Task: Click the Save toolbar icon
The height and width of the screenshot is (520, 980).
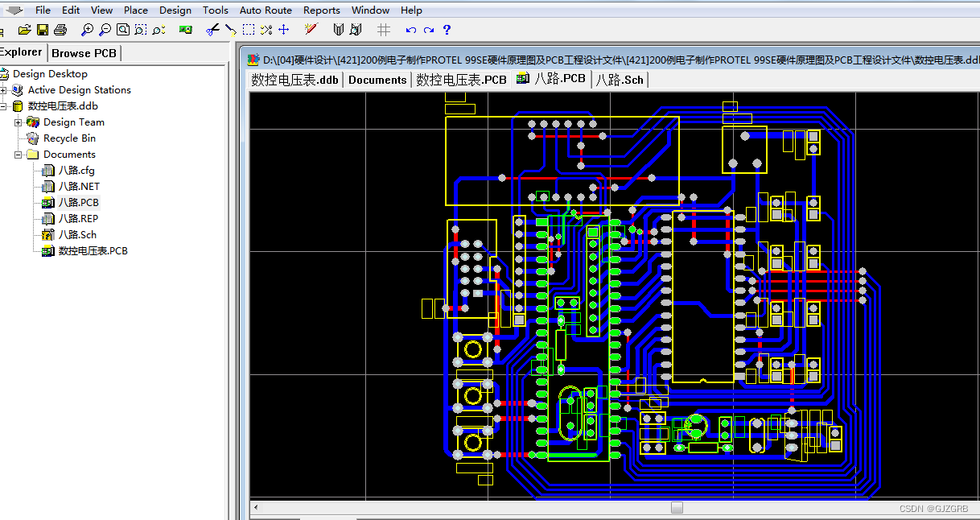Action: pos(41,29)
